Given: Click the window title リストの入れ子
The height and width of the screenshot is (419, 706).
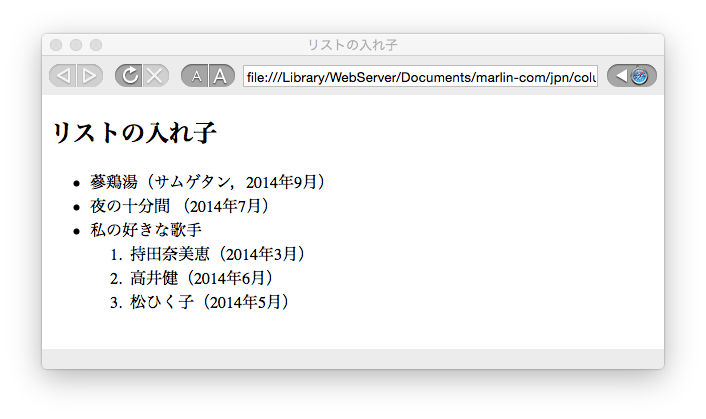Looking at the screenshot, I should (352, 45).
